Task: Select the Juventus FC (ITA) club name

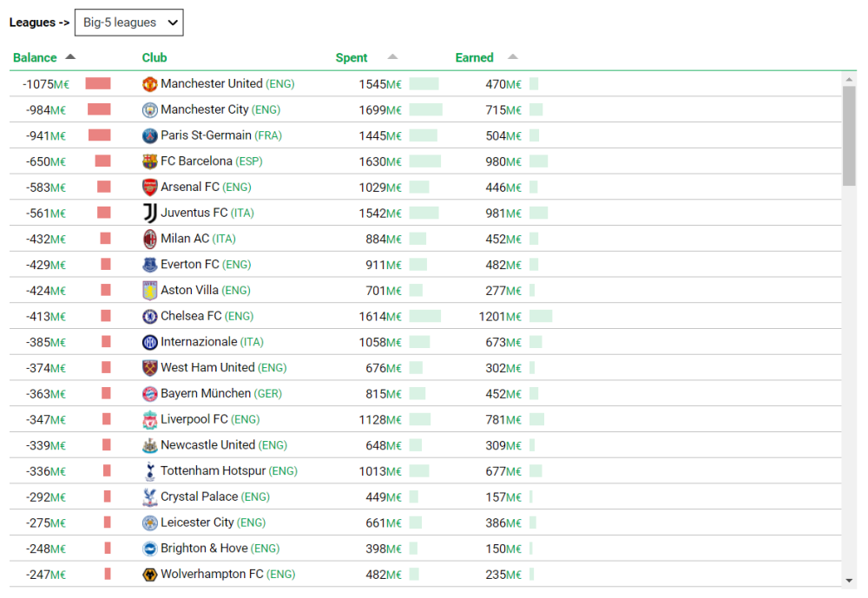Action: tap(207, 214)
